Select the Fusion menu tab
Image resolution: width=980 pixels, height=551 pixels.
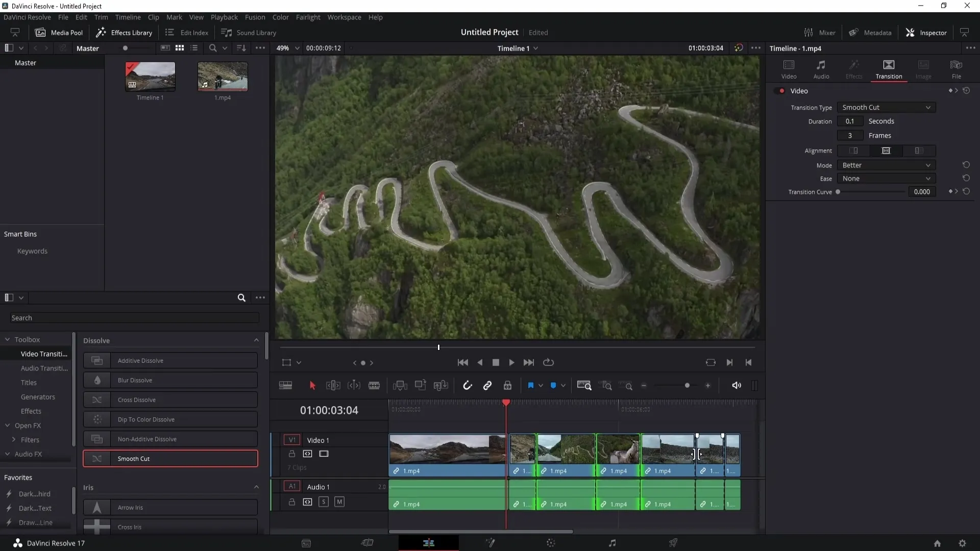254,17
